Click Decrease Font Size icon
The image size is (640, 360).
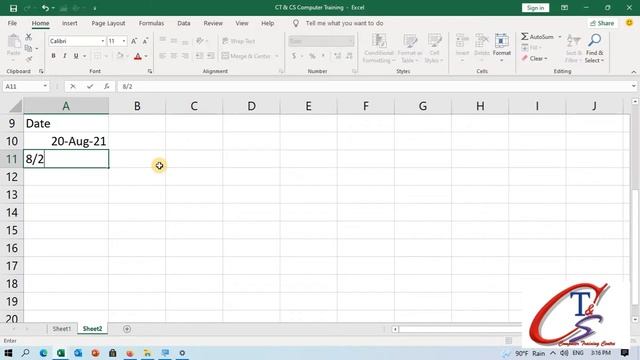pyautogui.click(x=145, y=41)
